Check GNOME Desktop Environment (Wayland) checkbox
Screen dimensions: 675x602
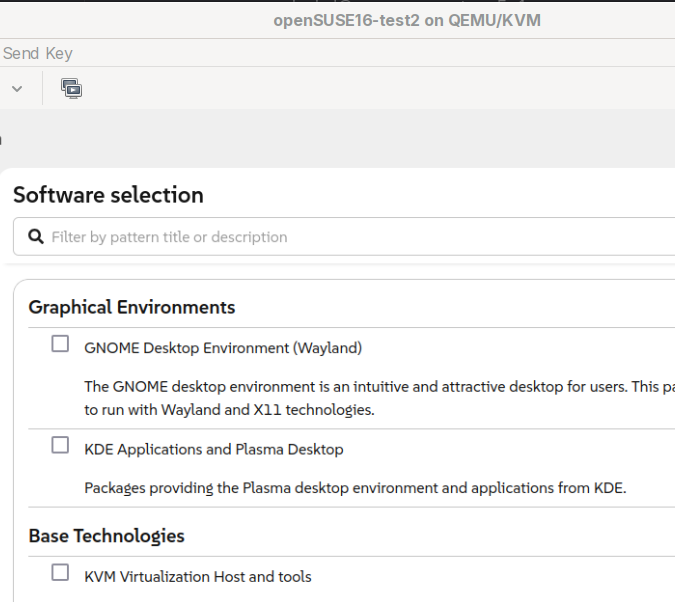pos(60,344)
